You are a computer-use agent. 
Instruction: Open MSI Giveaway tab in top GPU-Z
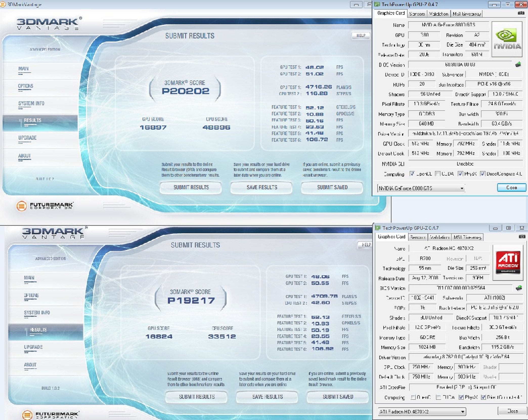point(467,14)
